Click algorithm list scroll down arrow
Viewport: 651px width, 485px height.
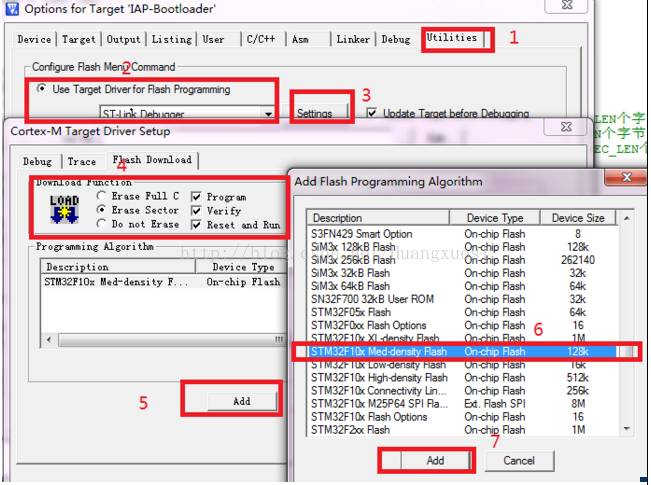tap(627, 429)
